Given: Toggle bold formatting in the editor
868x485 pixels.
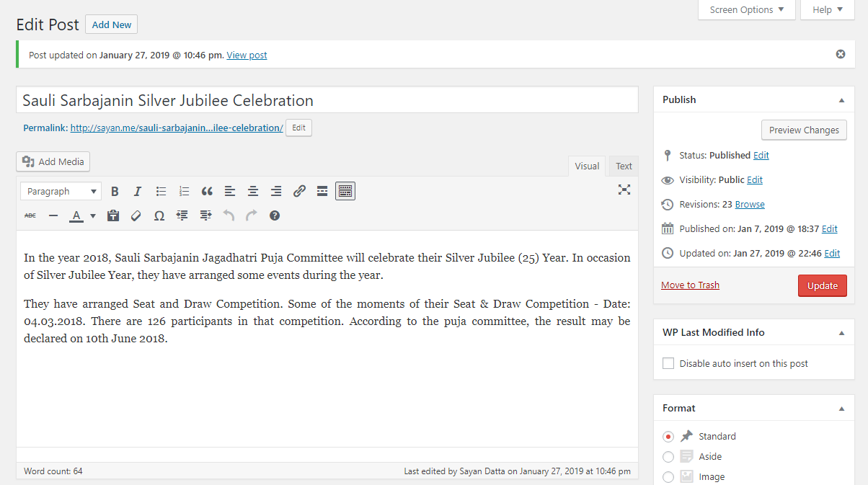Looking at the screenshot, I should coord(115,191).
